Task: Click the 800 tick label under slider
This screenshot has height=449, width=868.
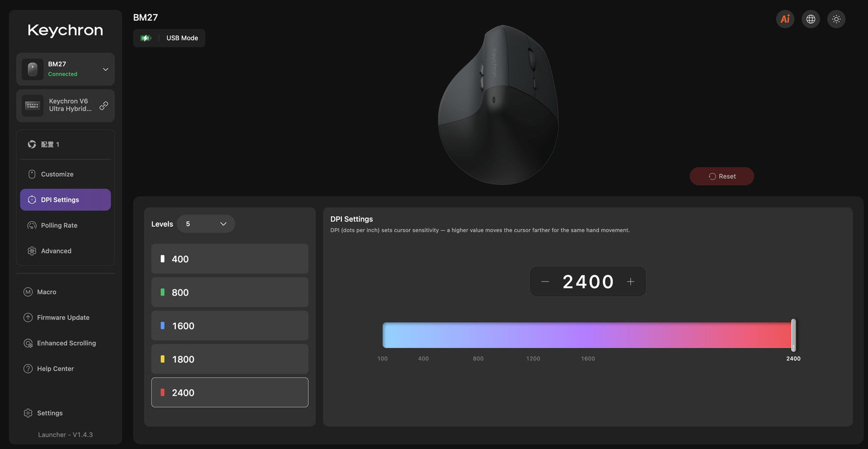Action: click(478, 359)
